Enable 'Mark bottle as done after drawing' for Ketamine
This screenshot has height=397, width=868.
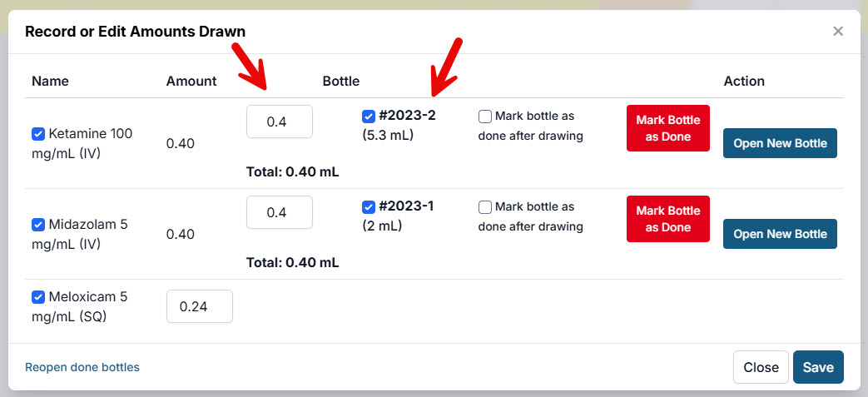[x=485, y=117]
